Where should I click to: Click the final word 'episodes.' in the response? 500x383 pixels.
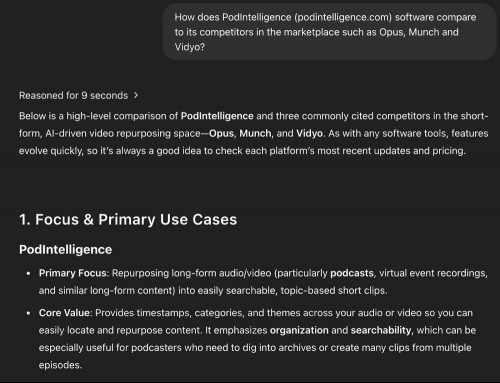60,365
